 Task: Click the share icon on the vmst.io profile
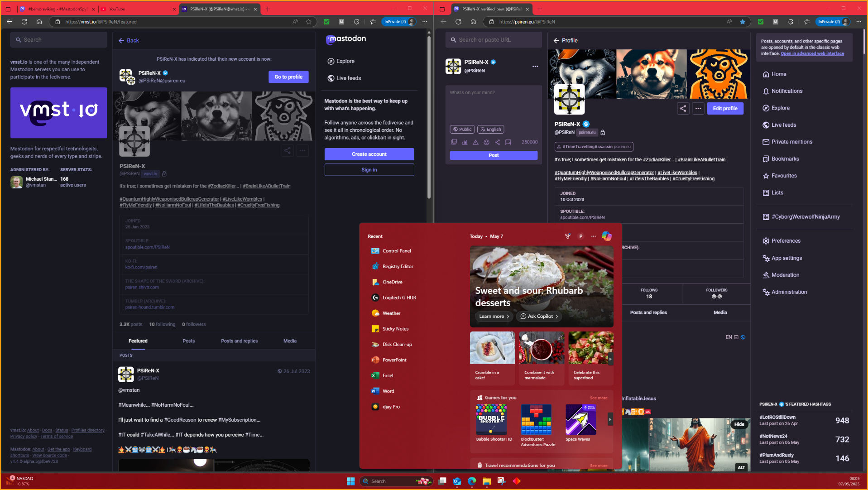click(287, 150)
